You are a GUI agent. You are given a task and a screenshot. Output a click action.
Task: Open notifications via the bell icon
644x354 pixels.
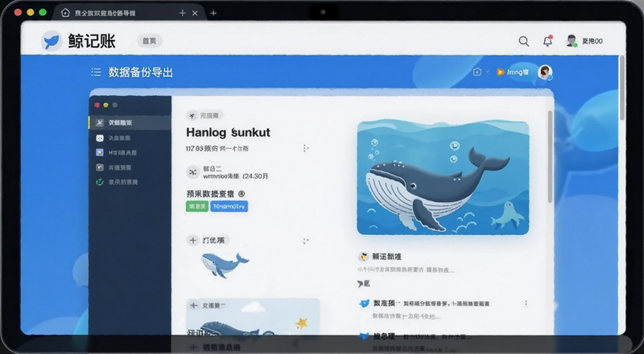pyautogui.click(x=547, y=41)
